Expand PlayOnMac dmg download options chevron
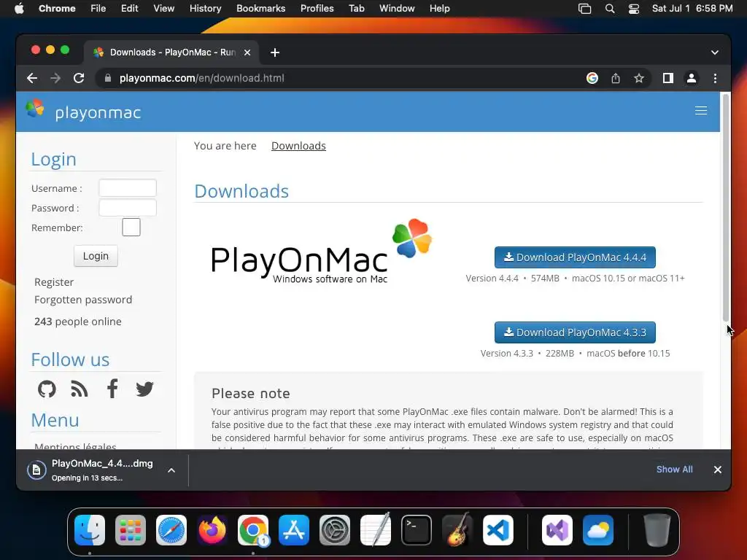The image size is (747, 560). 171,470
